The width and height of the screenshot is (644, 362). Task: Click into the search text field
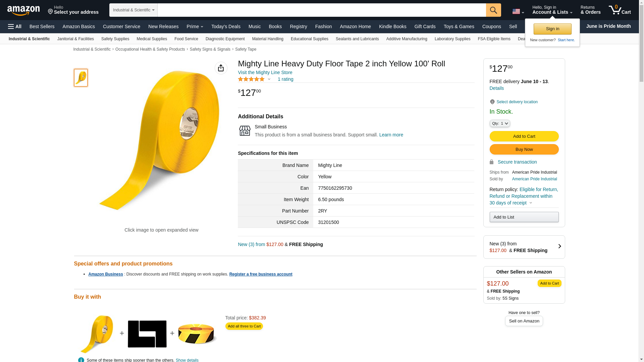(321, 10)
